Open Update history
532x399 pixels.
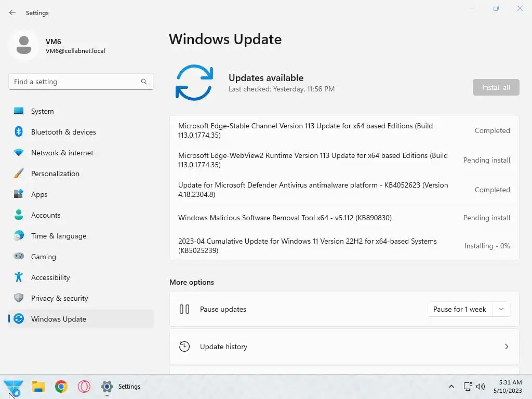[x=344, y=347]
